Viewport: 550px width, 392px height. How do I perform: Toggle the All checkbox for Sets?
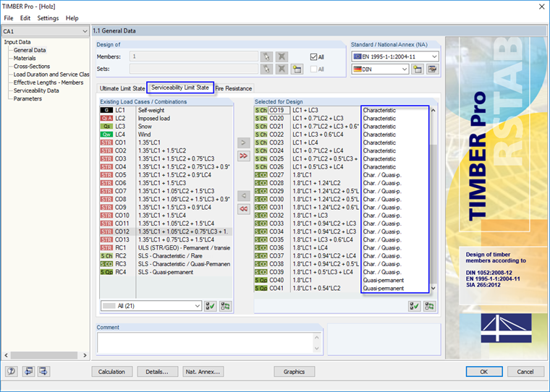[313, 69]
